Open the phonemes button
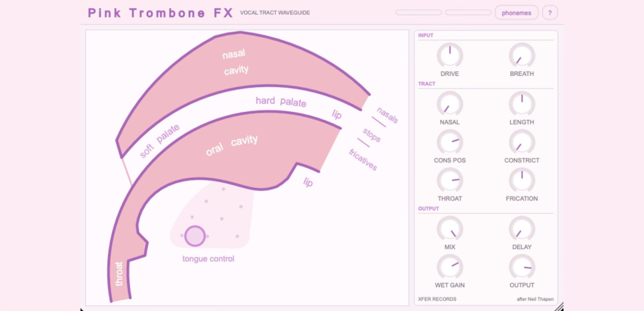This screenshot has width=644, height=311. [x=516, y=13]
